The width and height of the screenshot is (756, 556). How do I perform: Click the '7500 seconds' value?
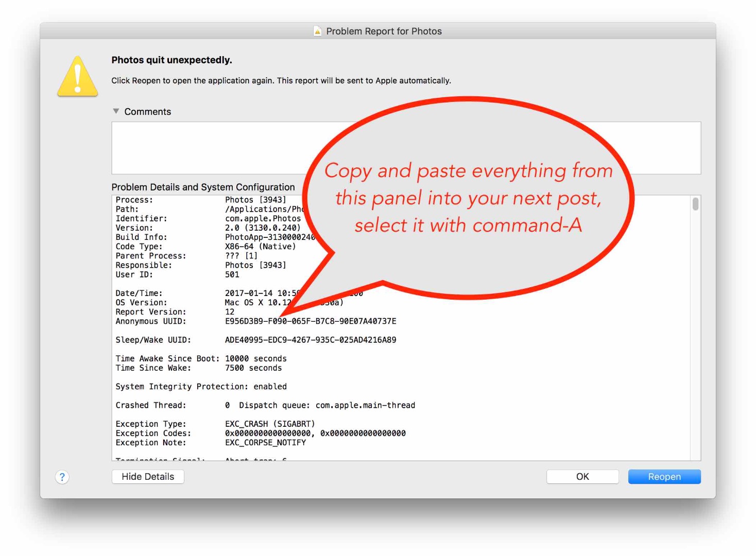pyautogui.click(x=253, y=368)
